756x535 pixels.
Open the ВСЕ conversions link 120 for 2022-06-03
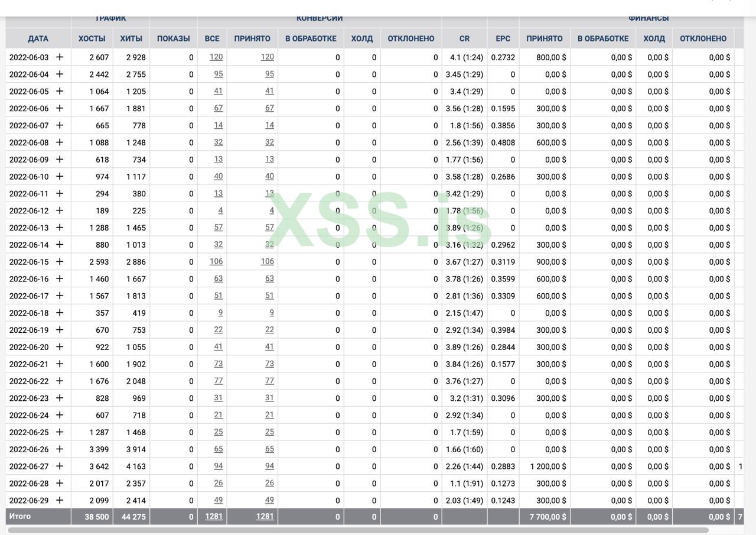(x=216, y=57)
